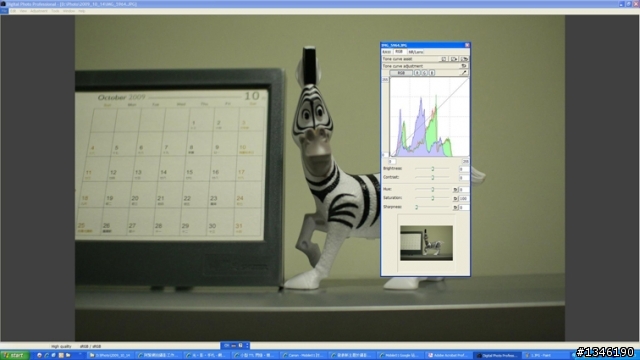Click the Saturation slider handle
This screenshot has width=640, height=360.
point(433,198)
